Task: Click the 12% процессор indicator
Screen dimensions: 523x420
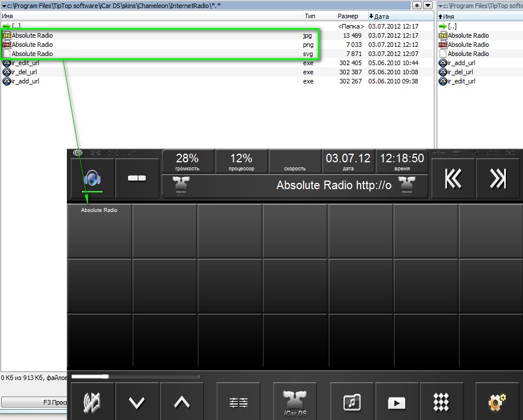Action: 241,162
